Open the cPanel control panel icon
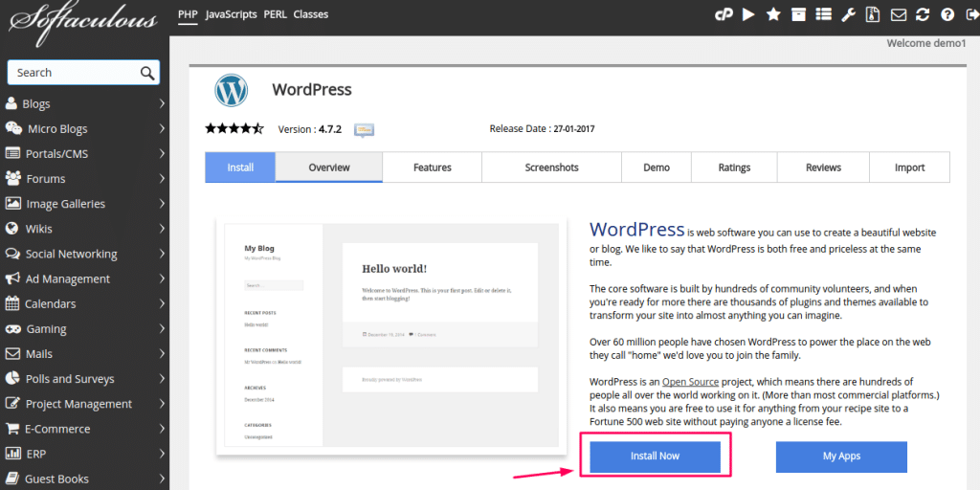980x490 pixels. [x=724, y=14]
